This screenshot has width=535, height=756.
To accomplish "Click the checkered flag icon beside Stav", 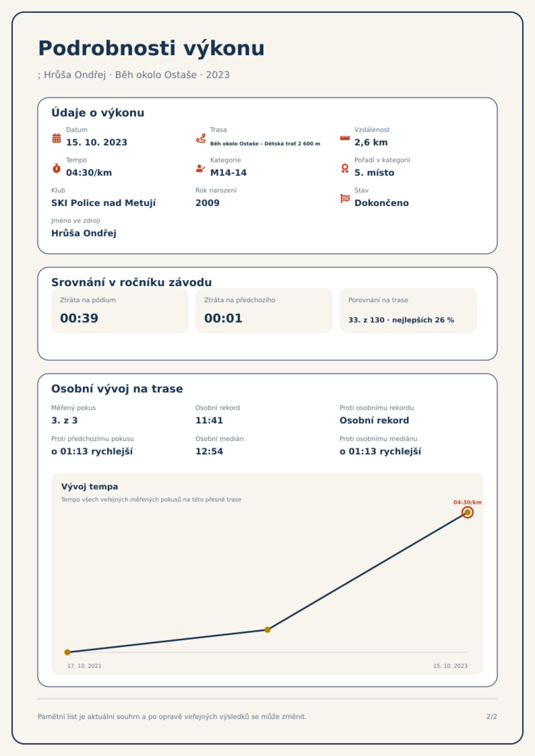I will [x=345, y=199].
